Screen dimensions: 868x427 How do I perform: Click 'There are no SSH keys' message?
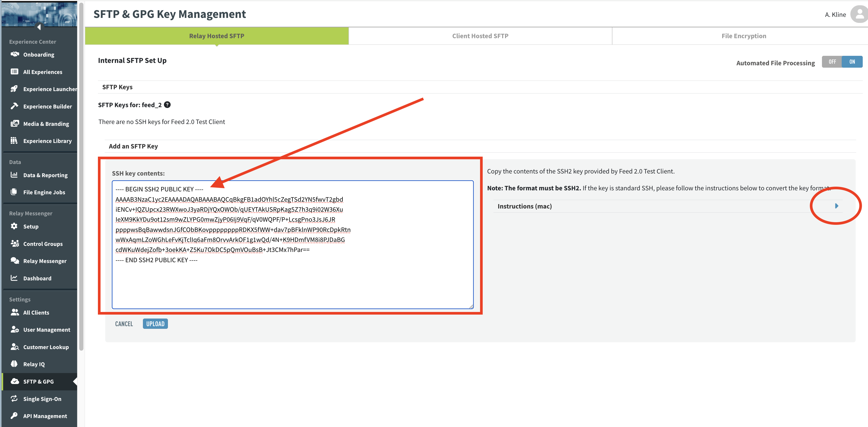pyautogui.click(x=162, y=122)
